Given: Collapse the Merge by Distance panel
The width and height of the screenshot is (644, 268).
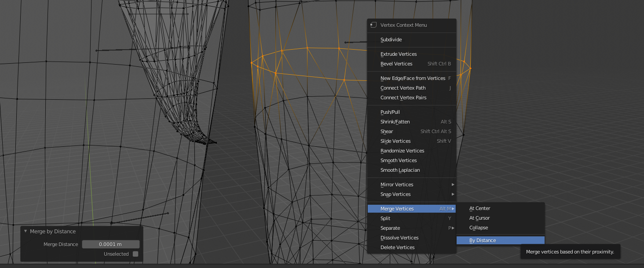Looking at the screenshot, I should coord(26,231).
